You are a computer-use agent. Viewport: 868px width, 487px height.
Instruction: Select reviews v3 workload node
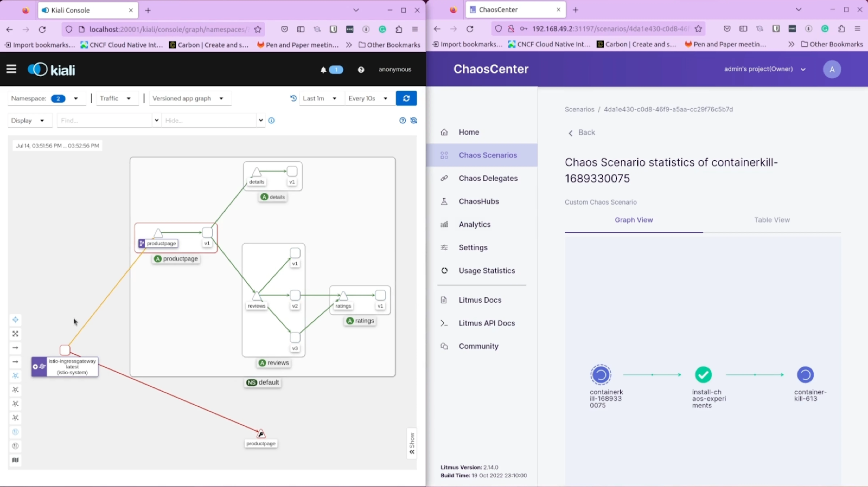(x=295, y=337)
